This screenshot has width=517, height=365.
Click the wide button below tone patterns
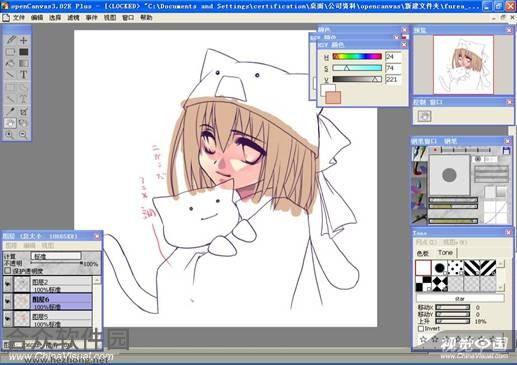coord(460,298)
